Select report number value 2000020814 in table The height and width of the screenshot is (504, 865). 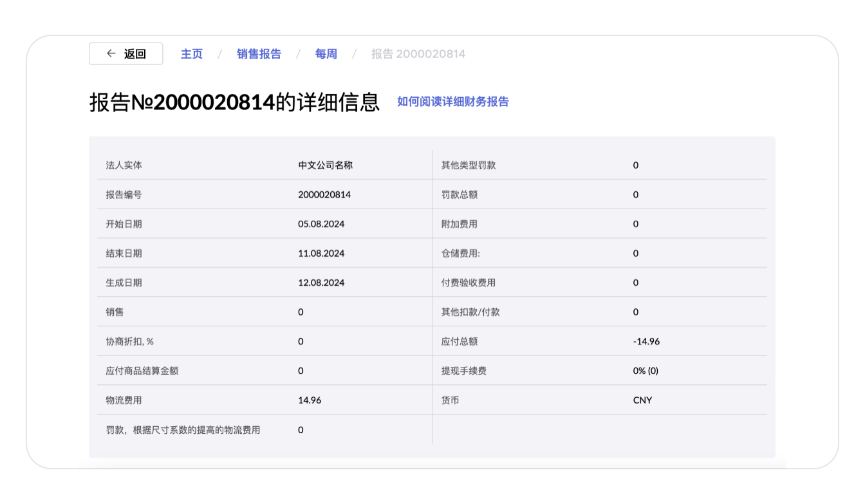point(324,194)
